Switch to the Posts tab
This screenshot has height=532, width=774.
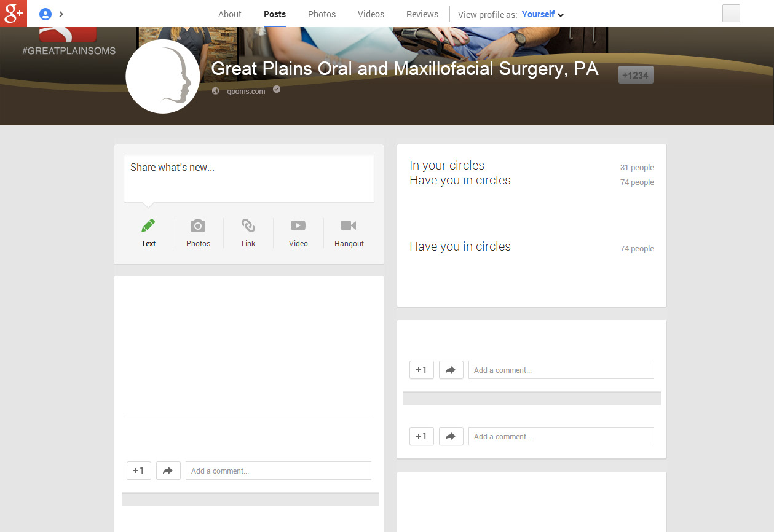(x=275, y=14)
